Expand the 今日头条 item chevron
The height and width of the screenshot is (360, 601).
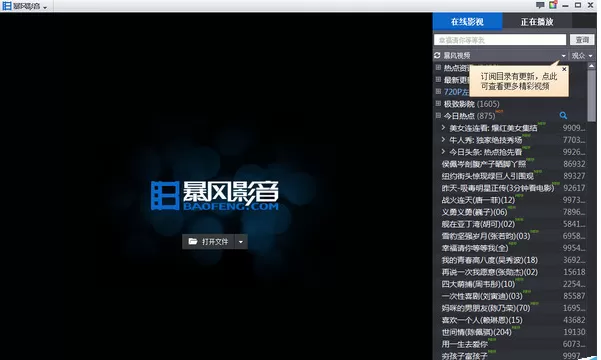tap(443, 151)
